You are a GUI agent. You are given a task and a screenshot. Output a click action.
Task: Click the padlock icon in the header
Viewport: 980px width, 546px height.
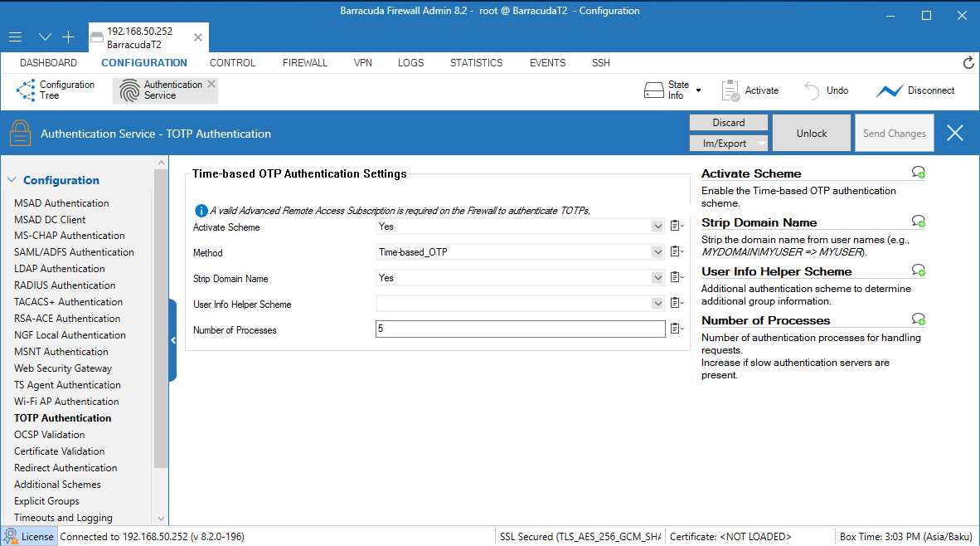click(x=20, y=134)
